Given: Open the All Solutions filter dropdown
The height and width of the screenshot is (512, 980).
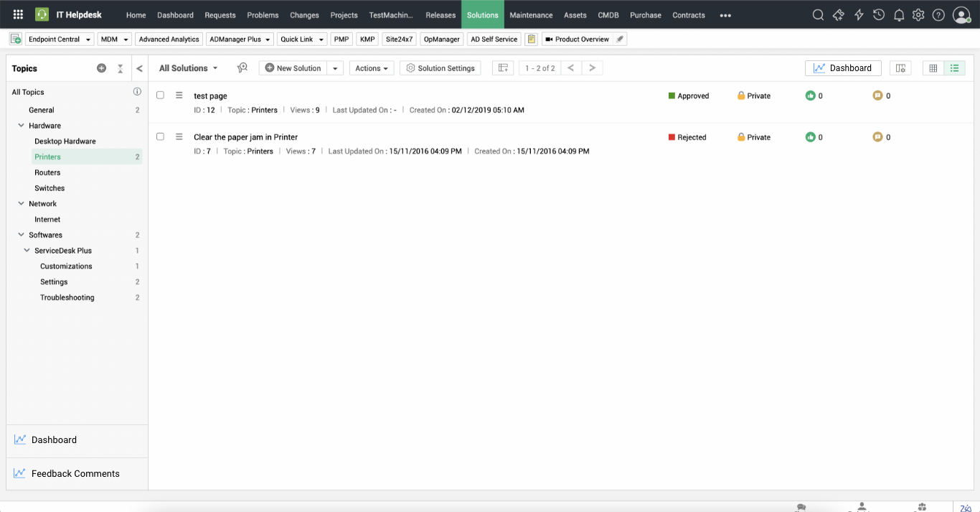Looking at the screenshot, I should (x=188, y=68).
